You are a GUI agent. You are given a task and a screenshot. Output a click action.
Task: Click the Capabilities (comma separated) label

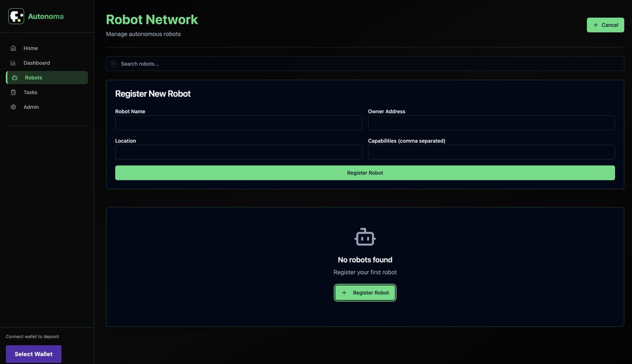[407, 141]
